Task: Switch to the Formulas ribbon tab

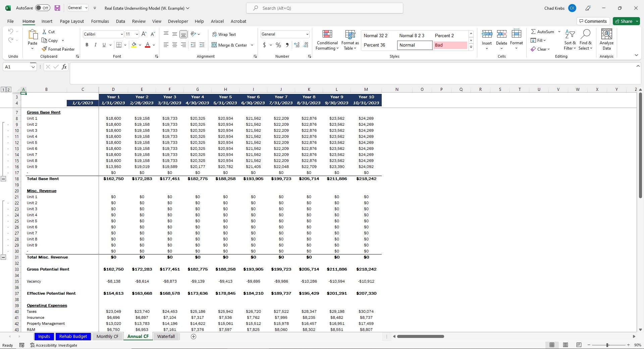Action: (100, 21)
